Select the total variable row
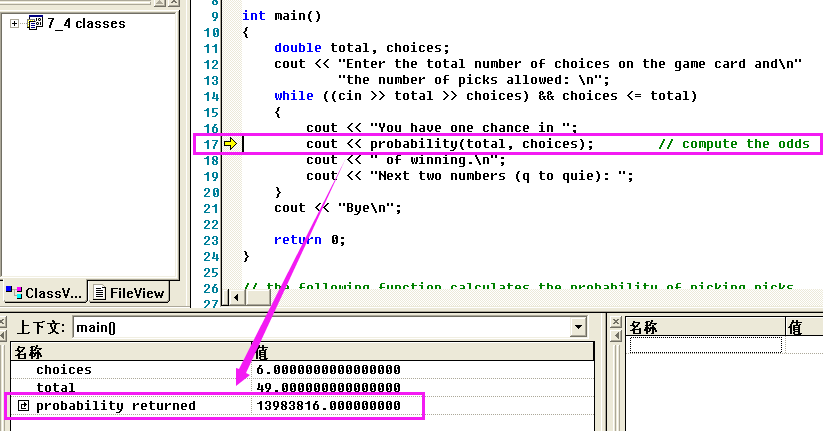Viewport: 823px width, 431px height. click(x=302, y=387)
